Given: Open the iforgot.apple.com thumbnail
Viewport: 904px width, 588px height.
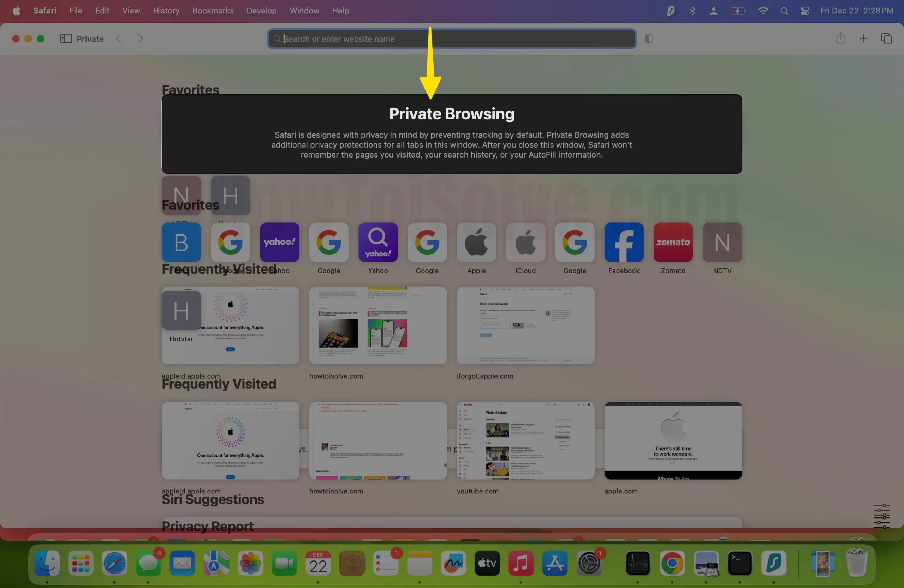Looking at the screenshot, I should coord(525,325).
